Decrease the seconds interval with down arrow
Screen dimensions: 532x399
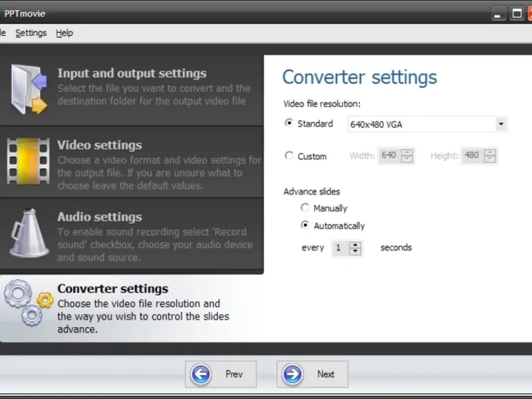tap(355, 251)
